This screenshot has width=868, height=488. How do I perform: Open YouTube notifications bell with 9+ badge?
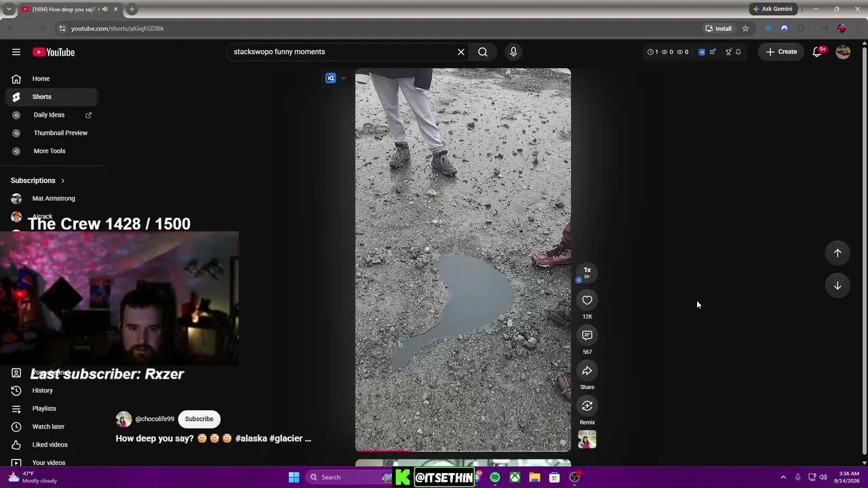point(817,52)
